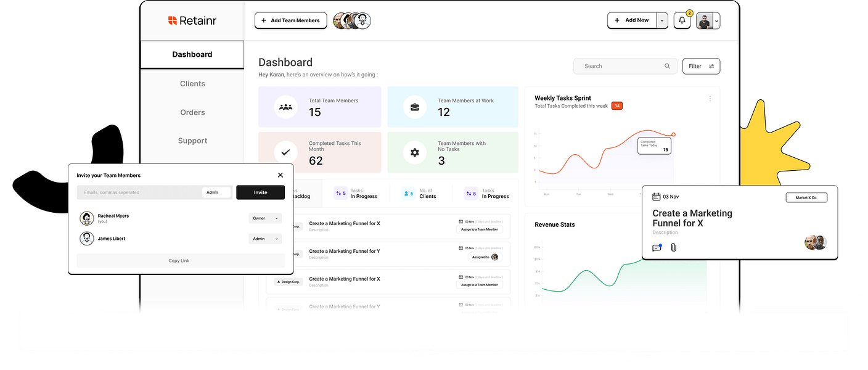Click the Completed Tasks Today tooltip

click(x=655, y=146)
